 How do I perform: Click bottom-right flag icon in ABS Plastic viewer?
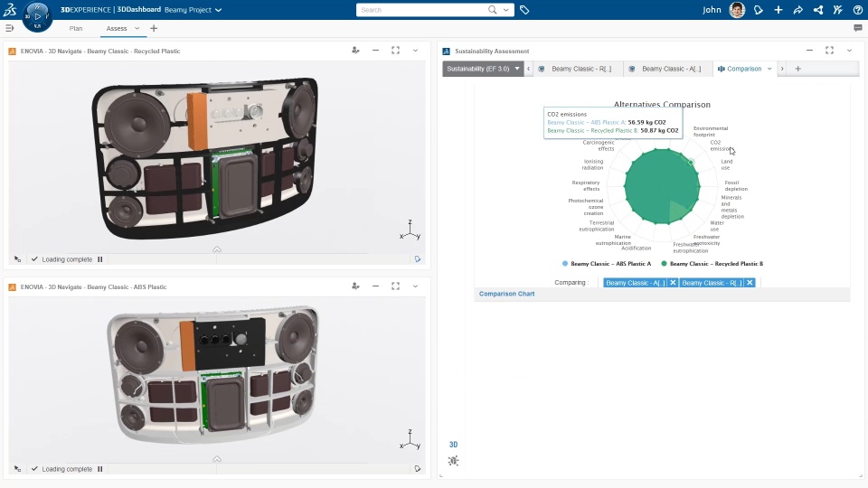(x=418, y=469)
